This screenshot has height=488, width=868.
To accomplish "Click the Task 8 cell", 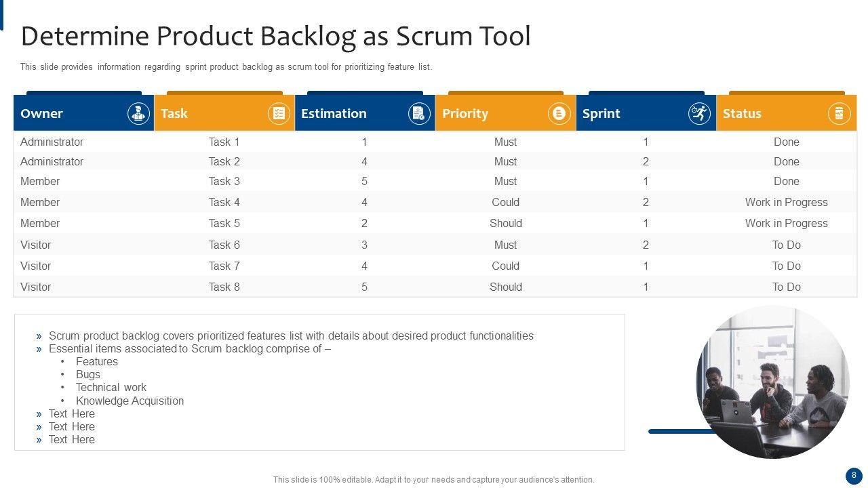I will tap(224, 287).
